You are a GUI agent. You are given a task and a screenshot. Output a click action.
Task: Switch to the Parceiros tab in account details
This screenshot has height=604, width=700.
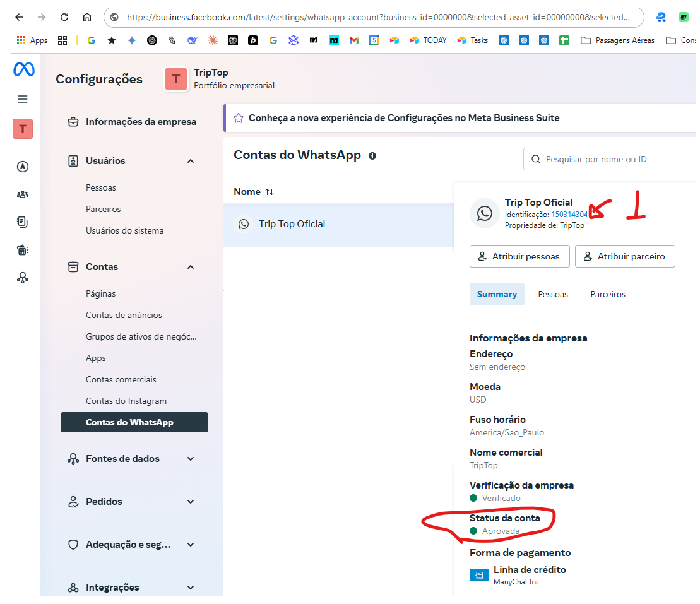(608, 294)
